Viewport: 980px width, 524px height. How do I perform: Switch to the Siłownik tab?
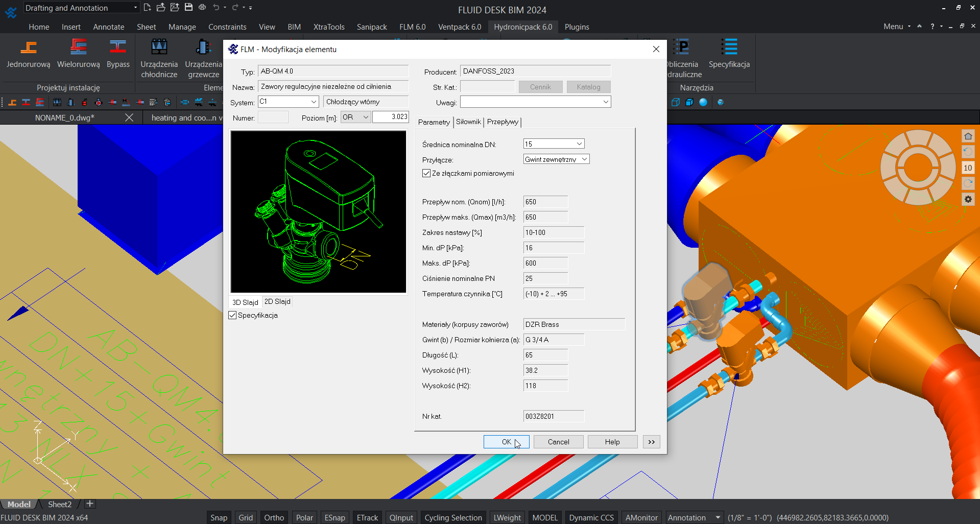coord(468,122)
